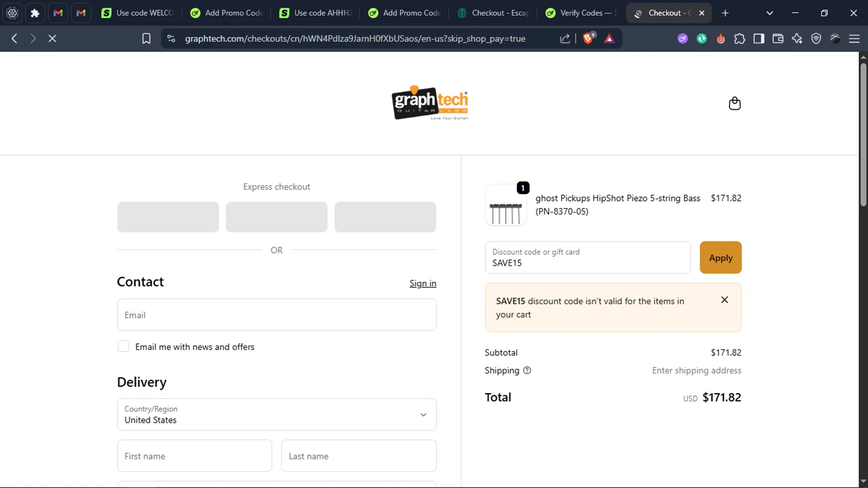The height and width of the screenshot is (488, 868).
Task: Switch to the Use code WELCO tab
Action: 138,13
